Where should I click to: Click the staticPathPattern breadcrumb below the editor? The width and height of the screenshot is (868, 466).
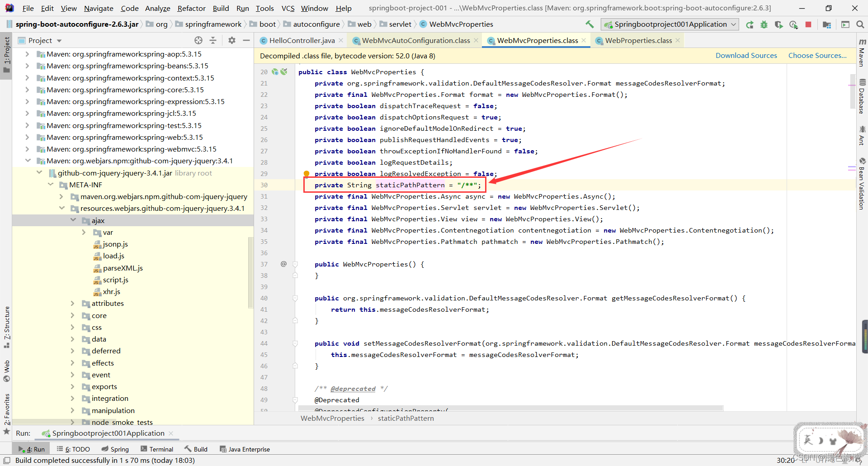click(406, 418)
